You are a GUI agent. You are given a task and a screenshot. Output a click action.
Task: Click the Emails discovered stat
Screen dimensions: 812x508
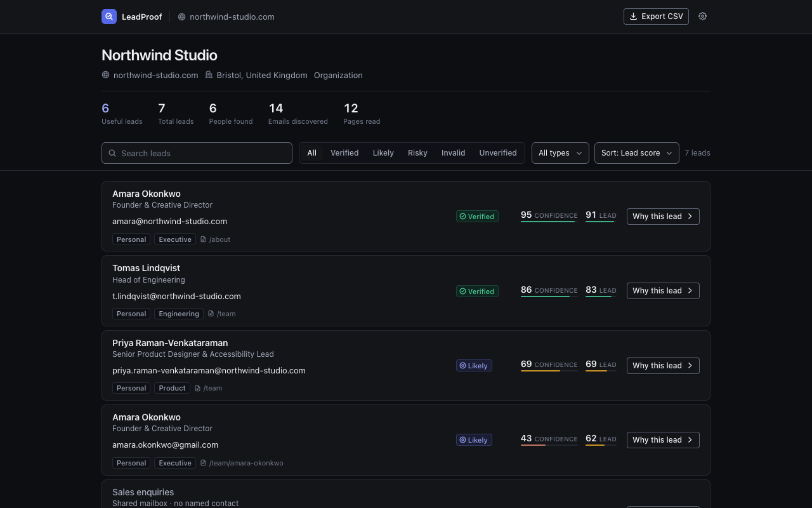click(x=298, y=114)
